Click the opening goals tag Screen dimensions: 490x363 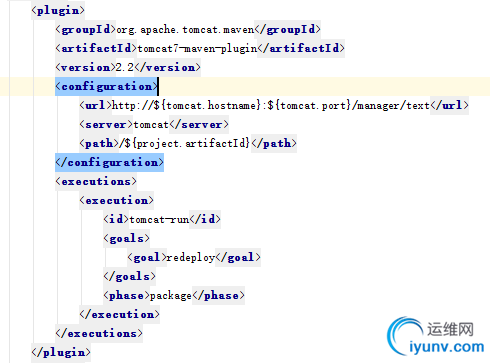tap(126, 239)
